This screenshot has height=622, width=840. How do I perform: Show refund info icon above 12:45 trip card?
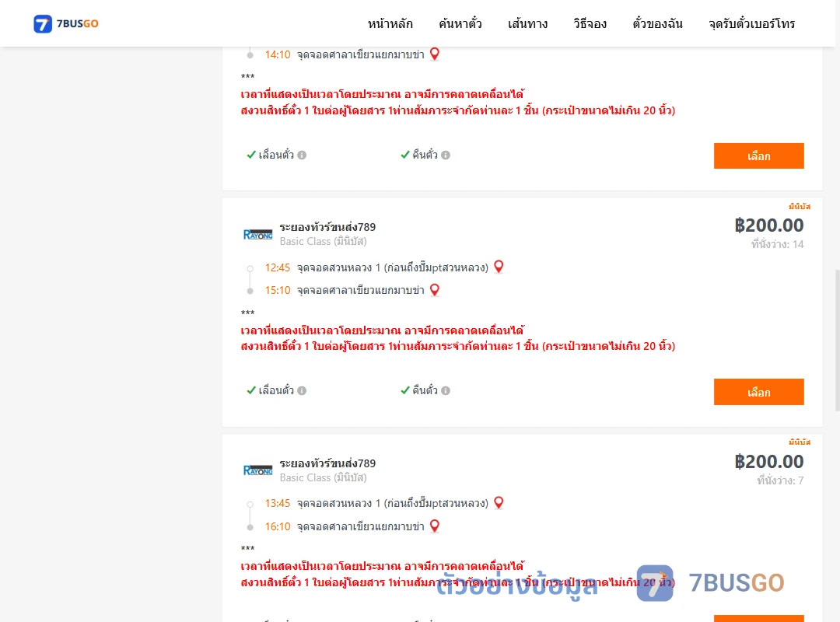pos(446,155)
